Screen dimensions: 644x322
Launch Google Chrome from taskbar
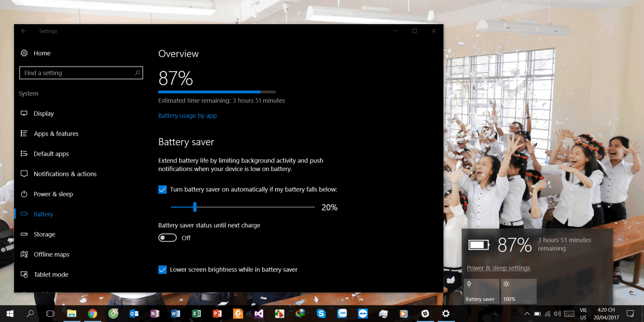click(x=93, y=314)
